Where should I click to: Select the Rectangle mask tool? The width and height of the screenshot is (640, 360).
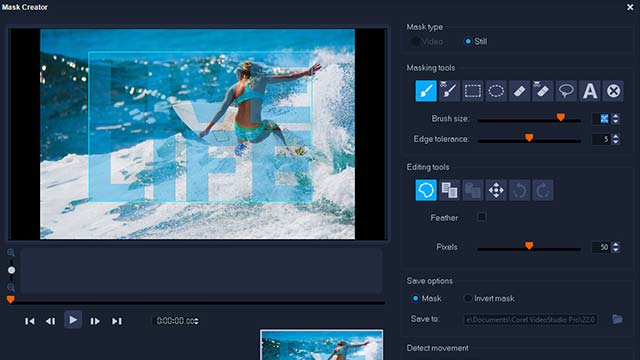[x=473, y=91]
